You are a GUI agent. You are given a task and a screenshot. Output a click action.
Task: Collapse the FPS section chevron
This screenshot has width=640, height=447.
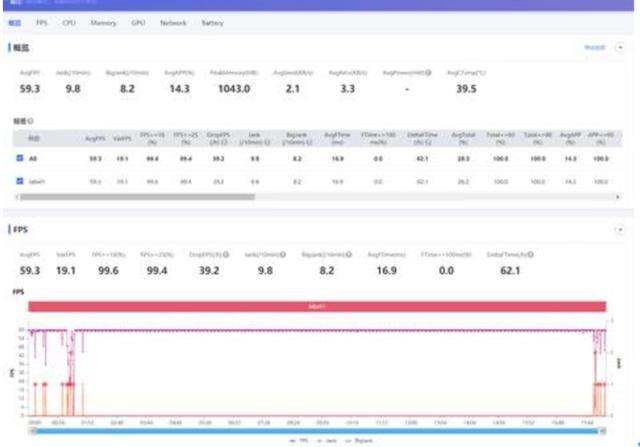pyautogui.click(x=619, y=229)
